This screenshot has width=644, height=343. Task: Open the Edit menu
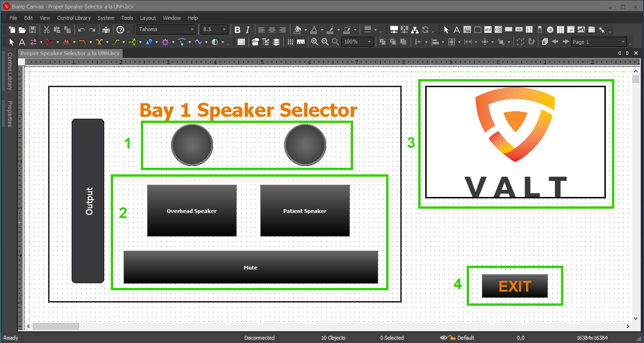click(28, 18)
